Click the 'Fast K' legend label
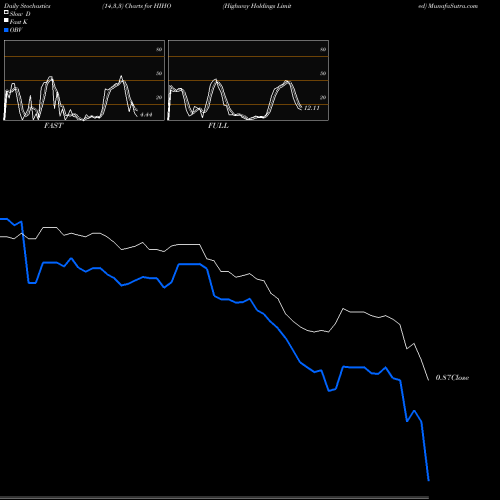The width and height of the screenshot is (500, 500). tap(19, 22)
